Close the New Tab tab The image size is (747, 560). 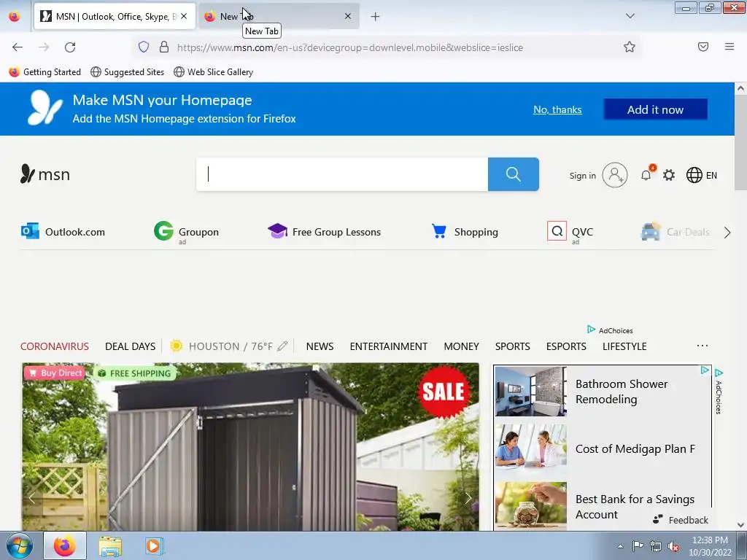[348, 16]
